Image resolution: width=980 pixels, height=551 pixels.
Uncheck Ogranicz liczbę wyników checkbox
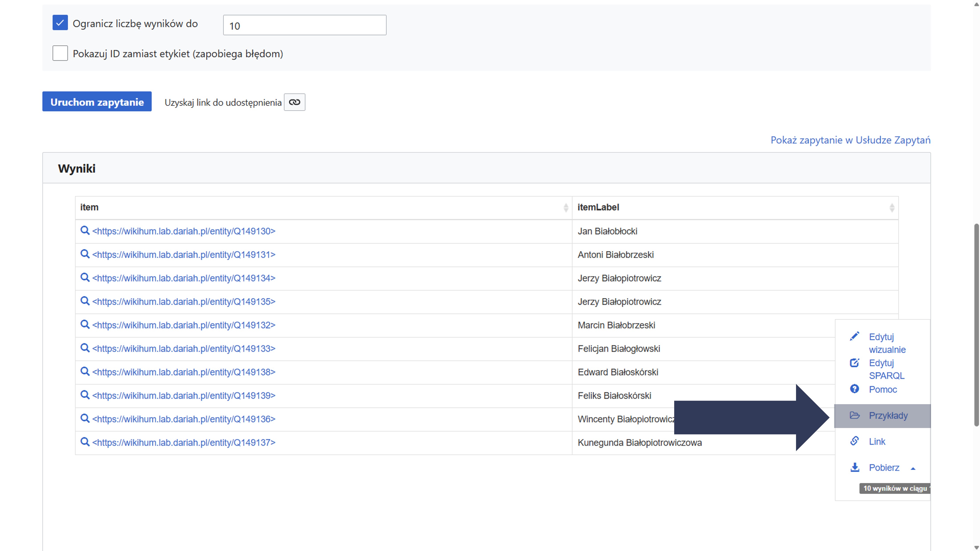60,23
